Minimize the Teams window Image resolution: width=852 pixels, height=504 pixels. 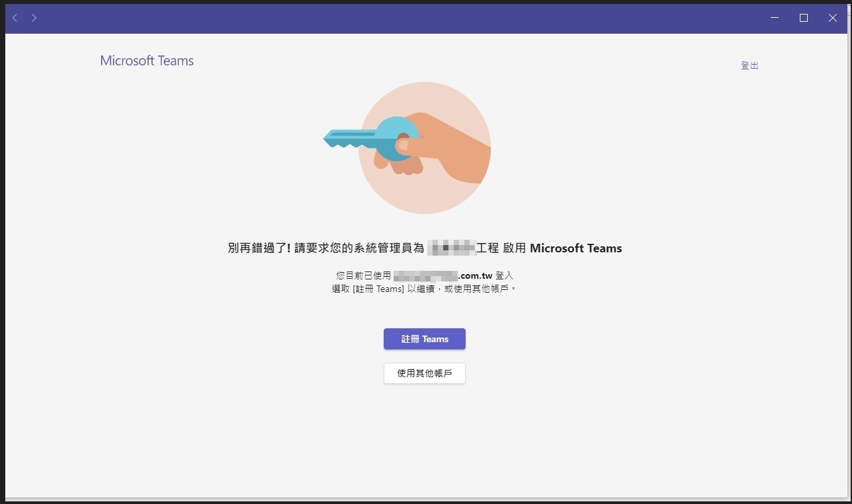[x=775, y=18]
